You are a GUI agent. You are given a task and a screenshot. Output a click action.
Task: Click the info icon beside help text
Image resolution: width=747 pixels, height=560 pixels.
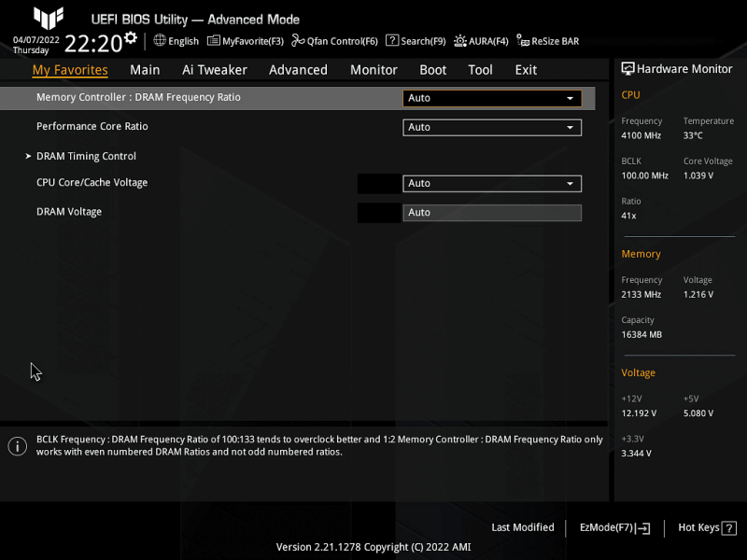coord(18,446)
